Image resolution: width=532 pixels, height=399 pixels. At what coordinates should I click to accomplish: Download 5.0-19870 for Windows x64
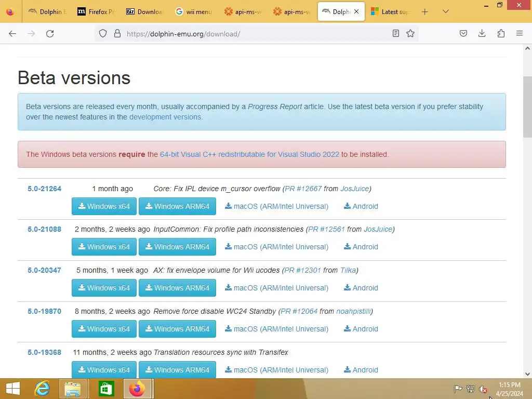104,329
